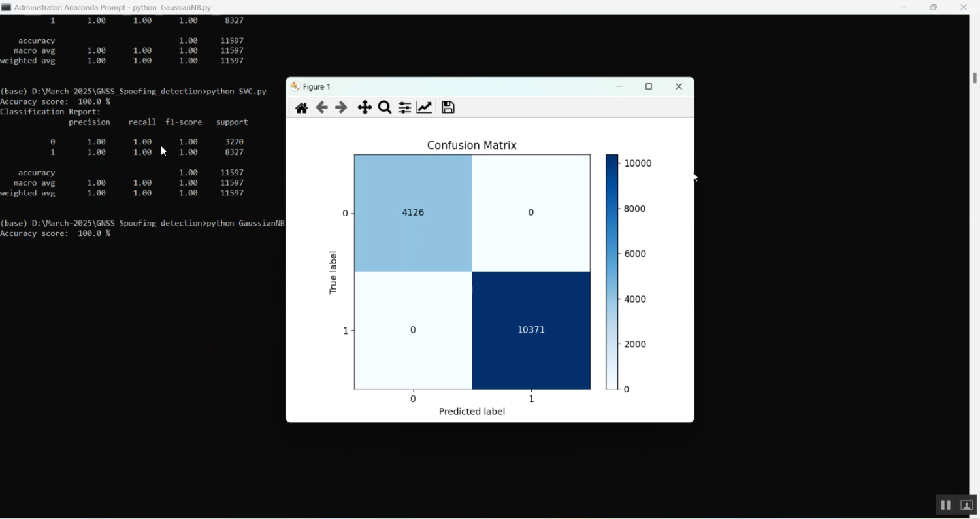980x519 pixels.
Task: Click the Accuracy score line under the GaussianNB command
Action: [56, 233]
